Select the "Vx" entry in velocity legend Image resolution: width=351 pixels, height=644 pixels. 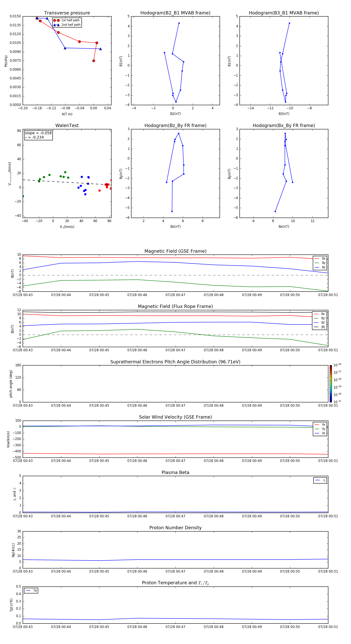(320, 424)
